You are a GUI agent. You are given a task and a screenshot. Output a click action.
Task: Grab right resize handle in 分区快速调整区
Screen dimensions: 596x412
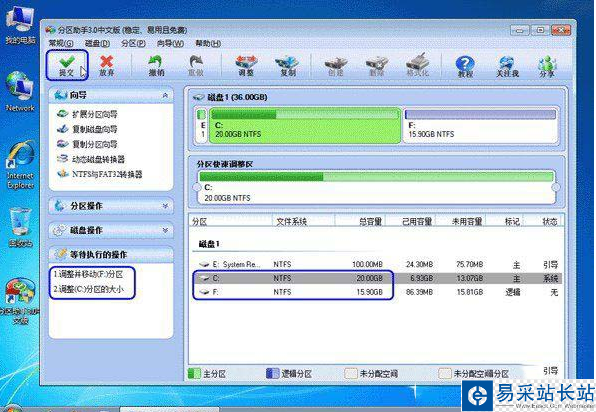(556, 187)
